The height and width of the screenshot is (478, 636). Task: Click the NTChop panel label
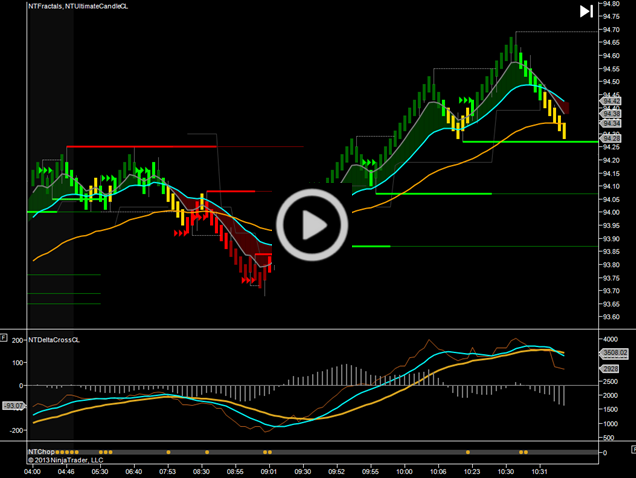coord(44,452)
